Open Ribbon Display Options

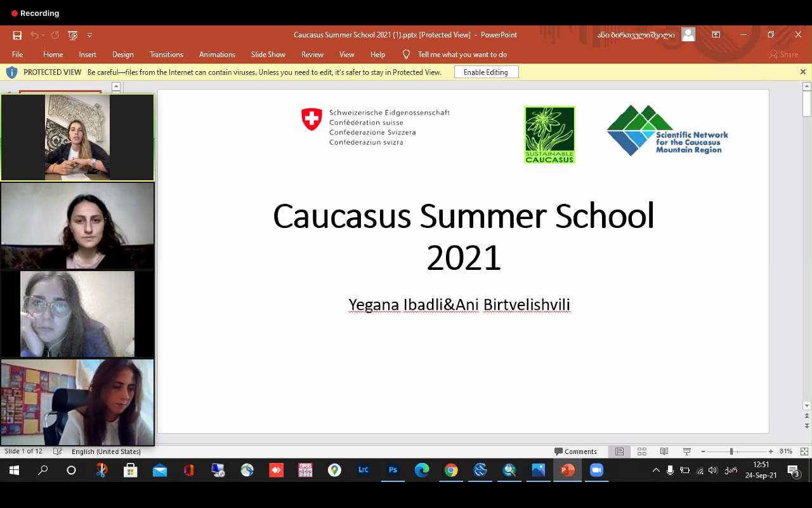point(716,35)
